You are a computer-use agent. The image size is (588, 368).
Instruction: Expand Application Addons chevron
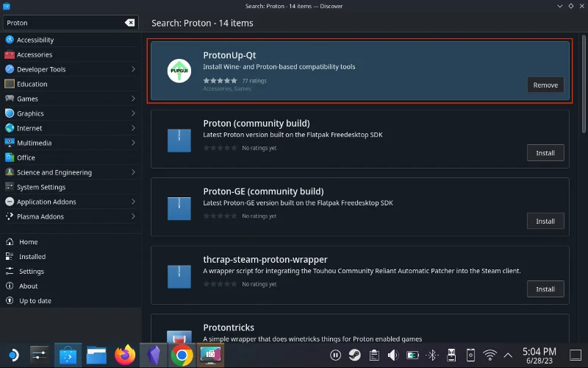pyautogui.click(x=133, y=202)
